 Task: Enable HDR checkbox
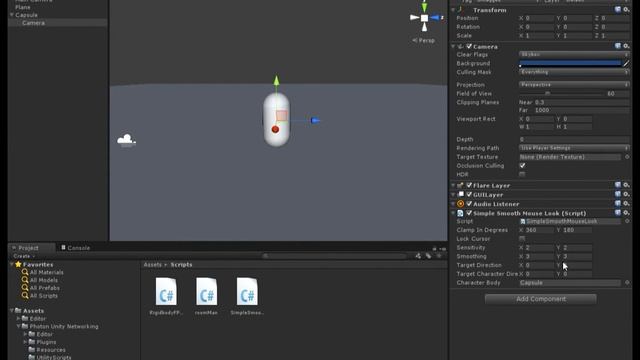[522, 174]
